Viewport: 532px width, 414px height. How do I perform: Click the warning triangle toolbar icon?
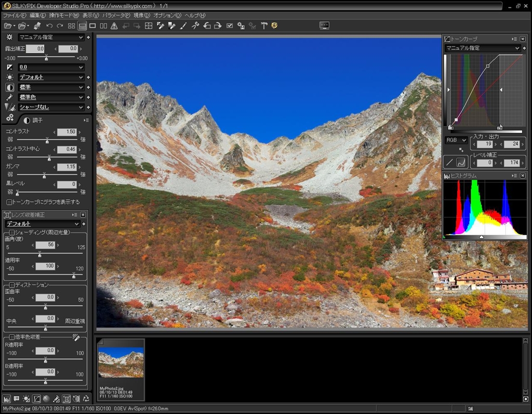click(114, 25)
